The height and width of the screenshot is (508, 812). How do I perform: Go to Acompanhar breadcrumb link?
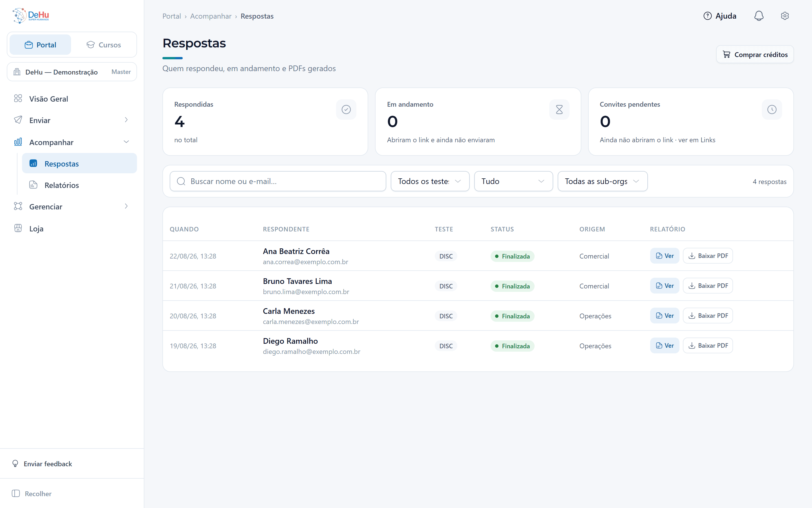[x=211, y=16]
